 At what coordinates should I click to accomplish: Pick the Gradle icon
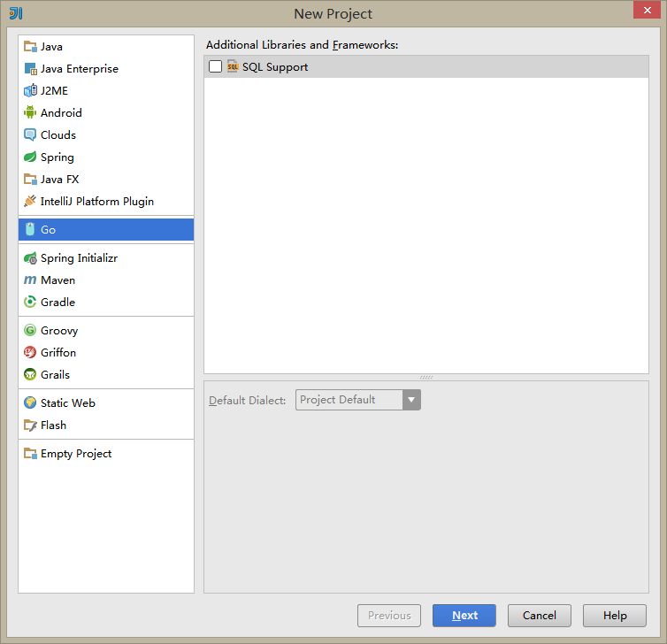point(30,302)
